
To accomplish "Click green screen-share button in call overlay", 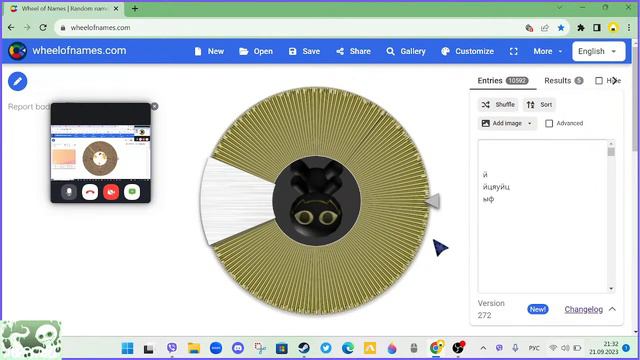I will coord(132,192).
